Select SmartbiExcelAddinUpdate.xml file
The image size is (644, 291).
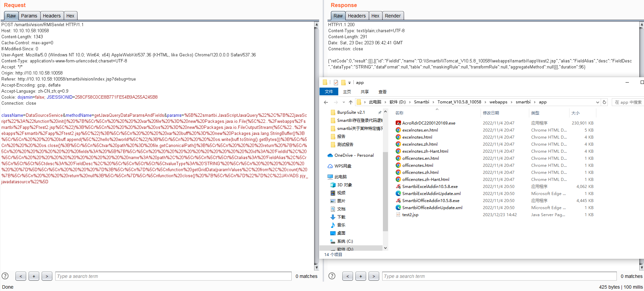point(431,194)
